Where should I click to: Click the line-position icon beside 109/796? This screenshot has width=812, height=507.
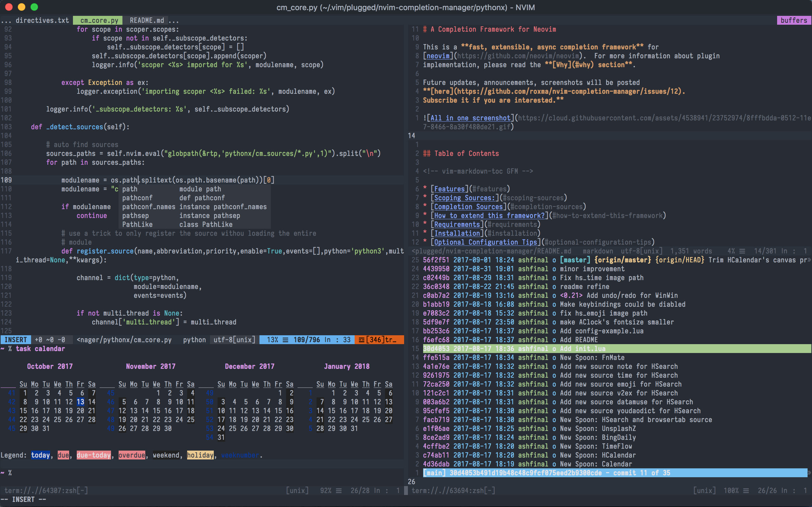pos(285,340)
